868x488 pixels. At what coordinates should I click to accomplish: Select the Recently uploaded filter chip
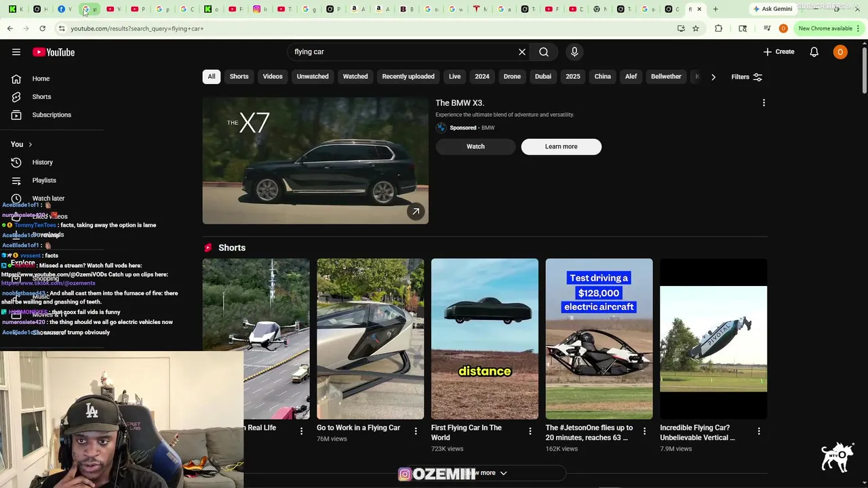tap(408, 77)
